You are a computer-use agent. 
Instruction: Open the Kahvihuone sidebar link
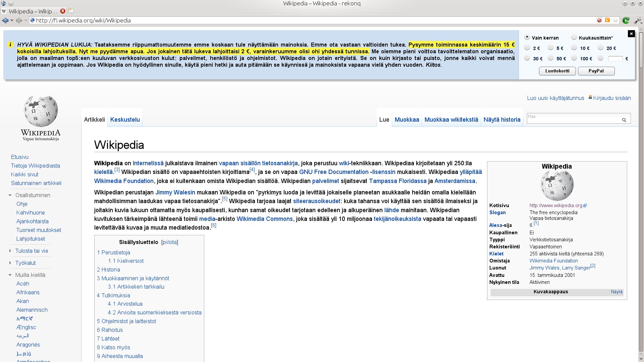[x=31, y=213]
